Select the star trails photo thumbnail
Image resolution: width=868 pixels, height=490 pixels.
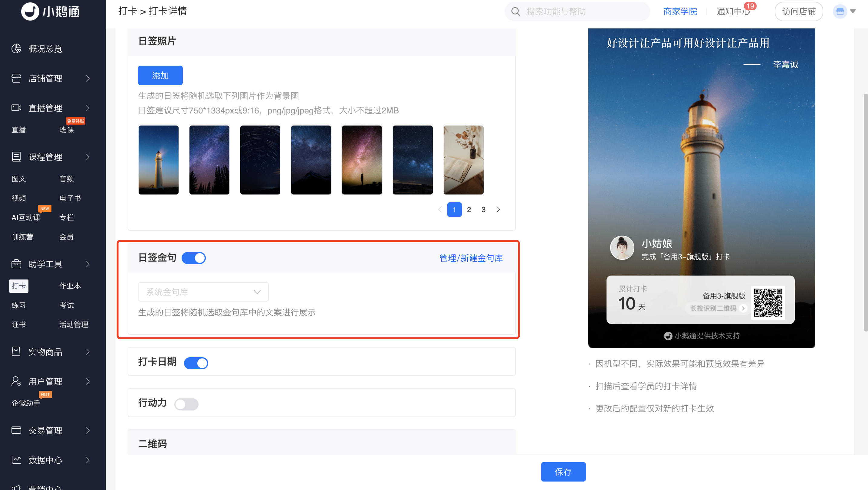pos(260,160)
